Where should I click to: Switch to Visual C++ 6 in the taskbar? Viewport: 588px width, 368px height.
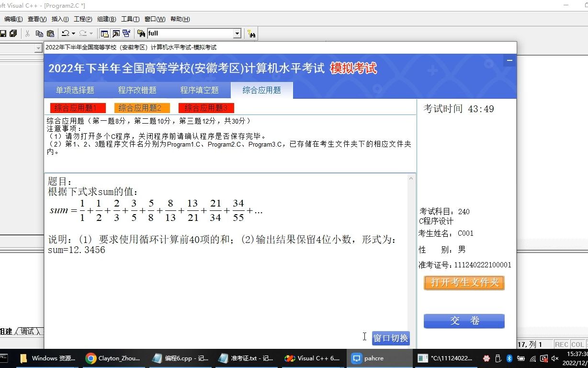pos(311,358)
